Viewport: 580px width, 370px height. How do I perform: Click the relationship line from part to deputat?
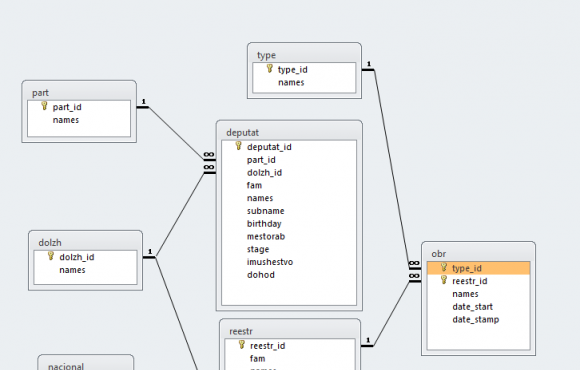pyautogui.click(x=176, y=134)
